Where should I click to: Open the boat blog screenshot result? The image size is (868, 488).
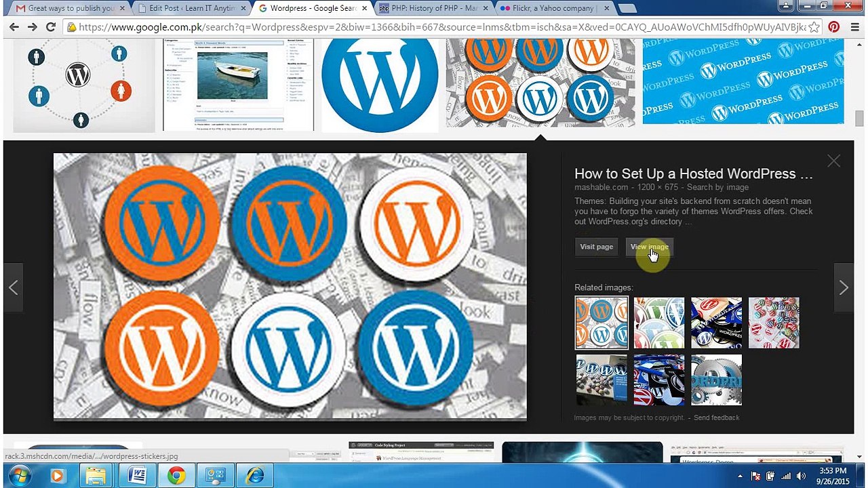(238, 85)
